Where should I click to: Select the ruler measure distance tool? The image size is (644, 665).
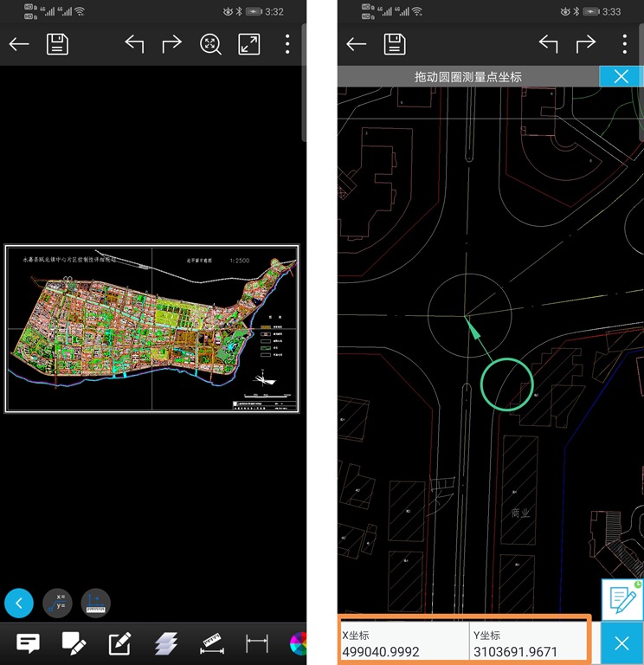pos(212,643)
